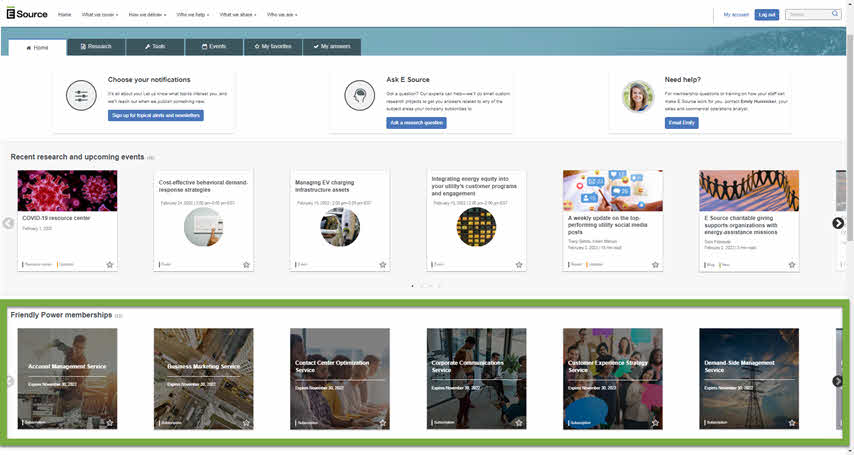Switch to the Research tab

click(x=96, y=47)
